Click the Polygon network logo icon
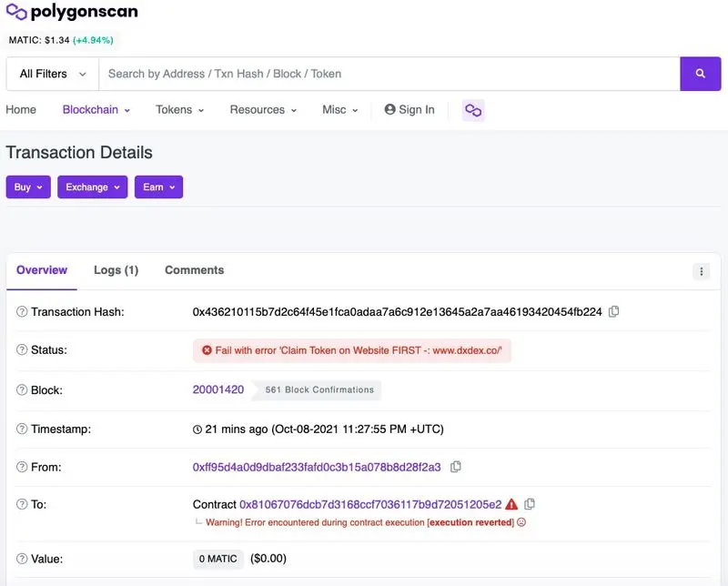The image size is (728, 586). pyautogui.click(x=473, y=110)
